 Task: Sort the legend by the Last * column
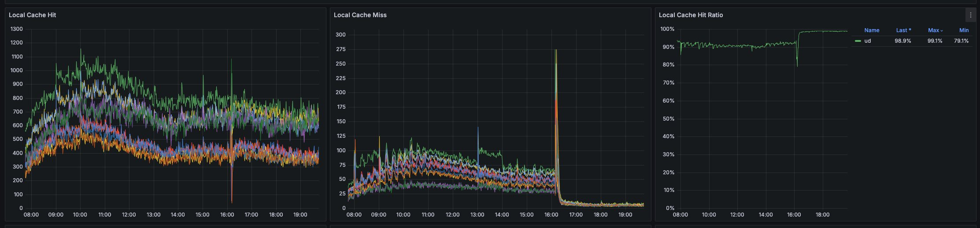(x=903, y=30)
